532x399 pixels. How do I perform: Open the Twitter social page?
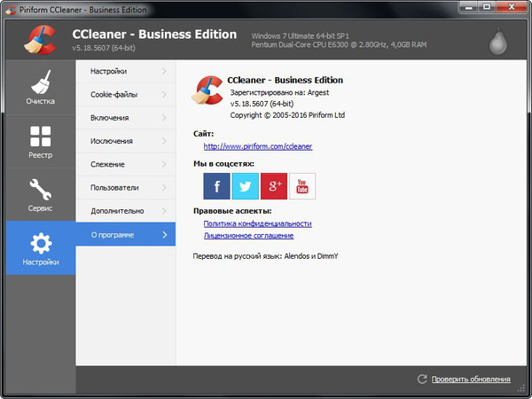click(246, 186)
